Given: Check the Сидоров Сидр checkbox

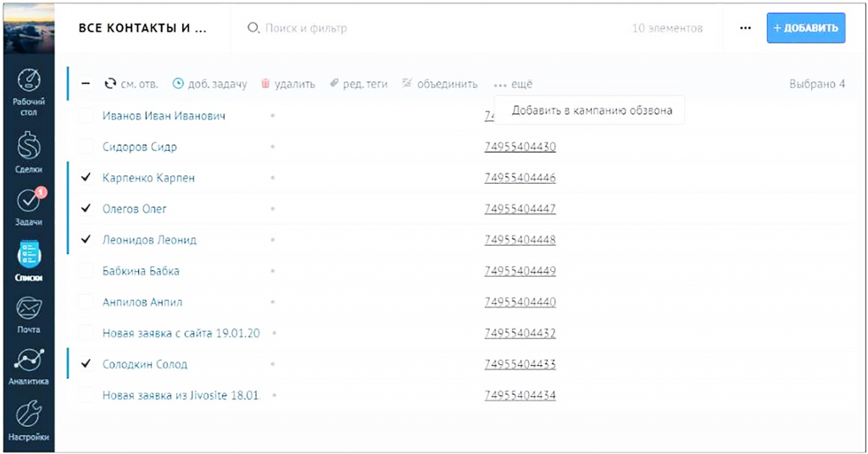Looking at the screenshot, I should (x=86, y=147).
